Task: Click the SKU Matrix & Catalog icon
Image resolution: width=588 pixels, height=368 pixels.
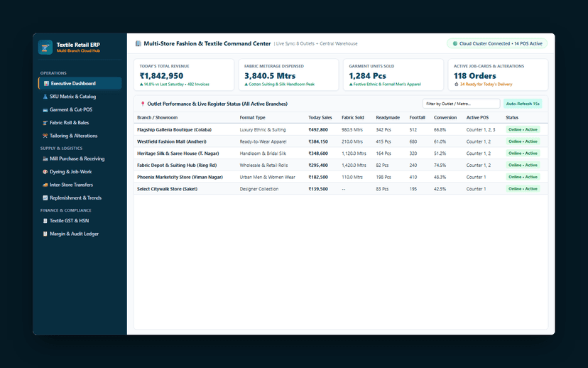Action: [45, 97]
